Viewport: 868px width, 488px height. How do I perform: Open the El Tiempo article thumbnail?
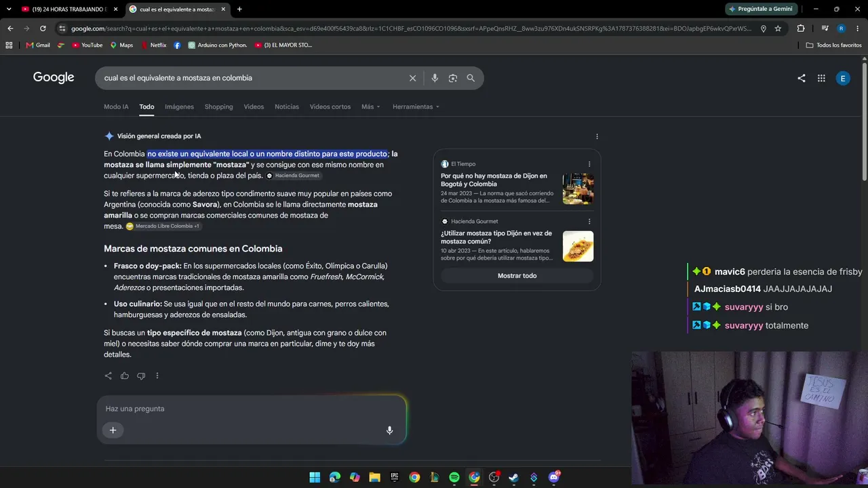578,189
